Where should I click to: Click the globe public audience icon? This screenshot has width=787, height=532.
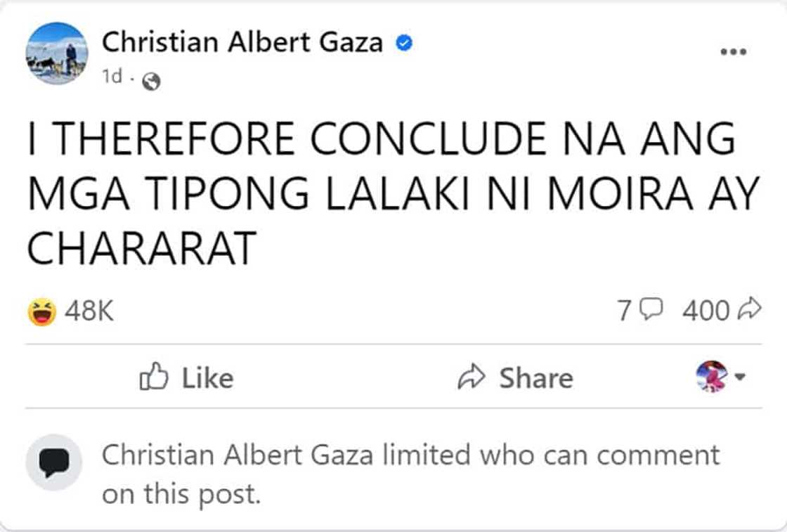click(x=150, y=82)
